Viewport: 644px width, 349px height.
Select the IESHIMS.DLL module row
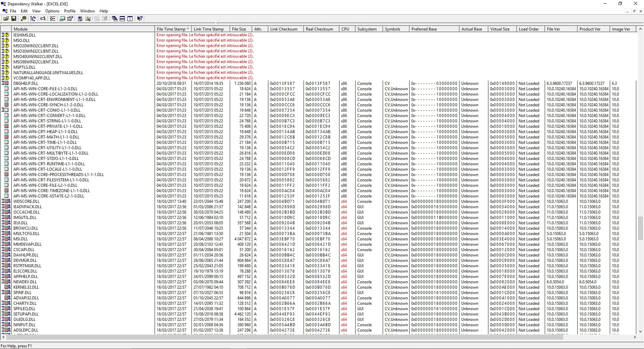click(319, 35)
